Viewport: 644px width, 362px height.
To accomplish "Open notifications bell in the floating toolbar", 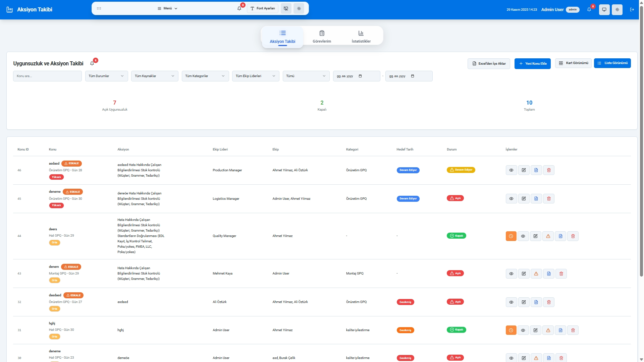I will coord(239,8).
